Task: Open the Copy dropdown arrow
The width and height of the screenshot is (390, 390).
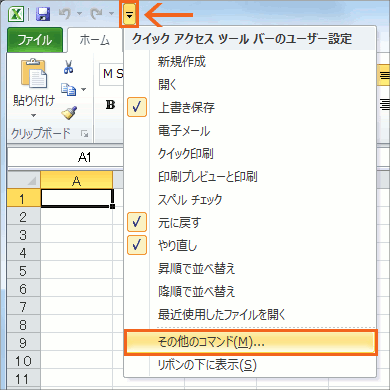Action: tap(84, 89)
